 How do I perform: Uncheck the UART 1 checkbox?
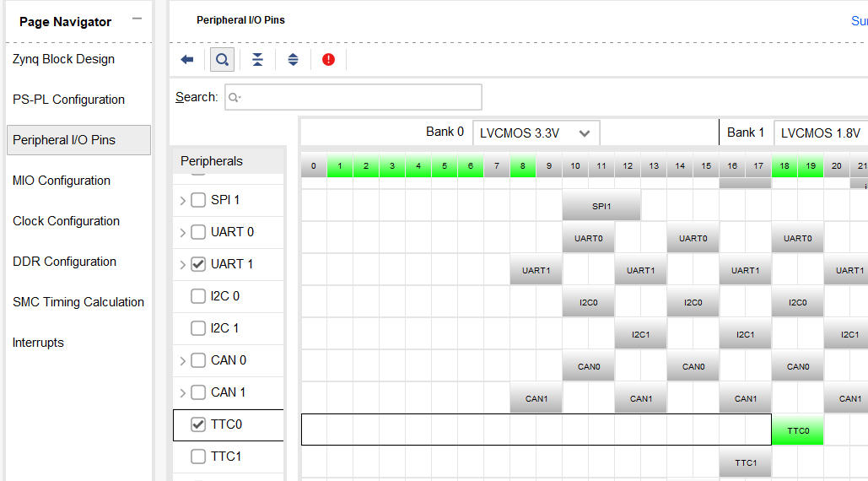pyautogui.click(x=198, y=264)
